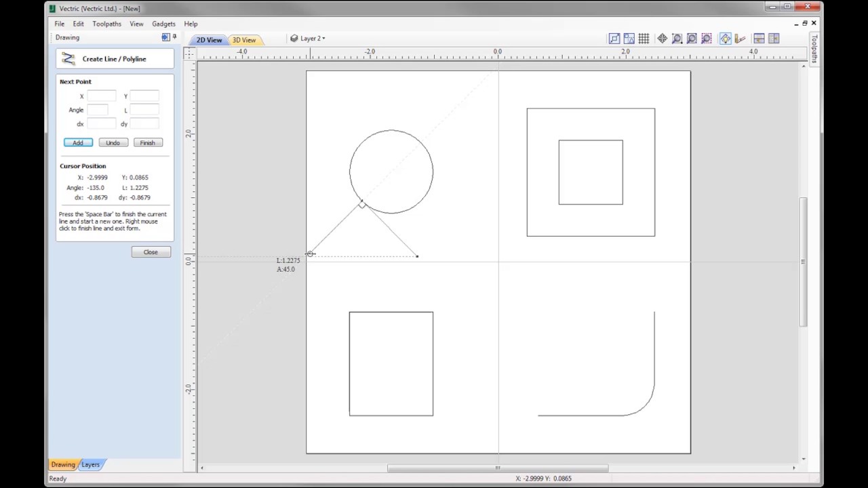Click the Undo button
The width and height of the screenshot is (868, 488).
(x=113, y=143)
